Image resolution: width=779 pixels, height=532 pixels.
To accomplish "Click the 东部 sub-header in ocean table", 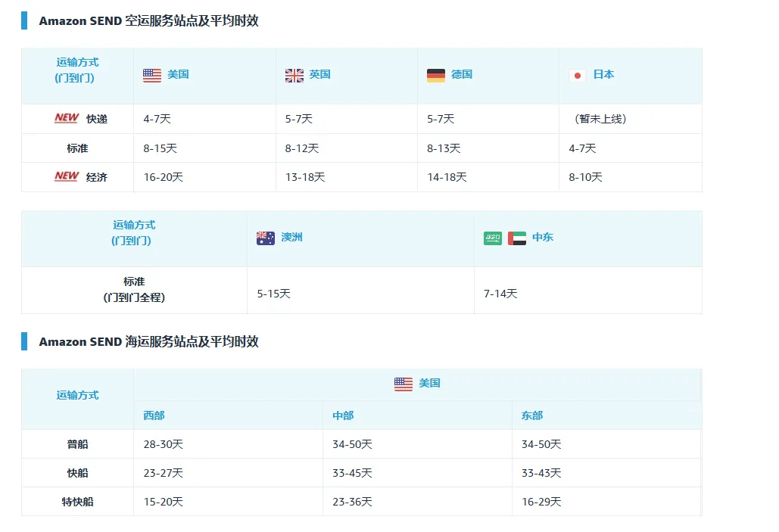I will click(x=532, y=415).
